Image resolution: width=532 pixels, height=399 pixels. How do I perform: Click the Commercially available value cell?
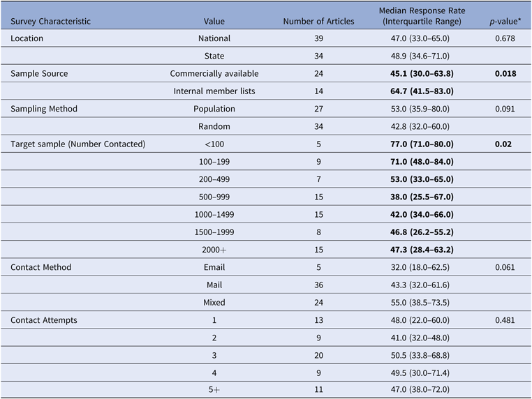214,73
